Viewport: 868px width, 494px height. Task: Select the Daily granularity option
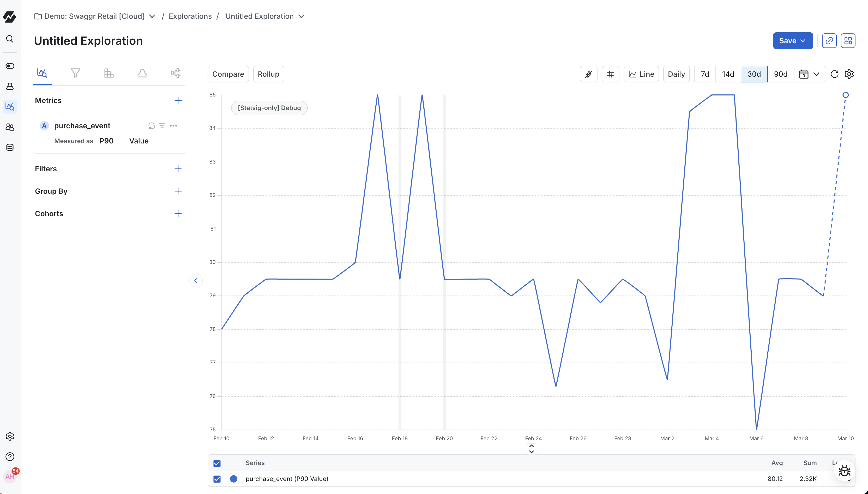[676, 74]
